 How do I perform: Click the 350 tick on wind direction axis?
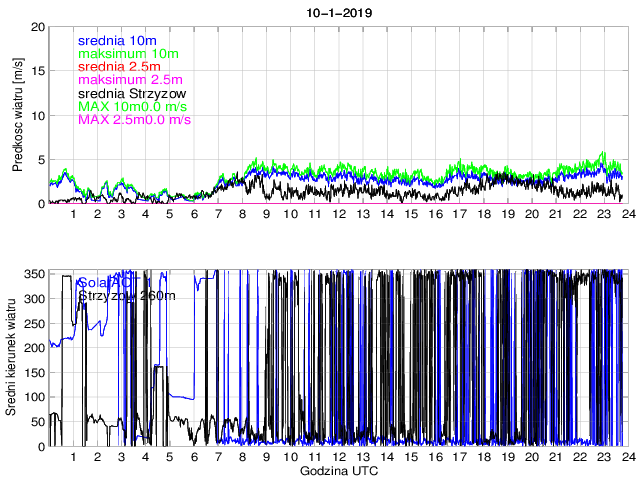(34, 274)
